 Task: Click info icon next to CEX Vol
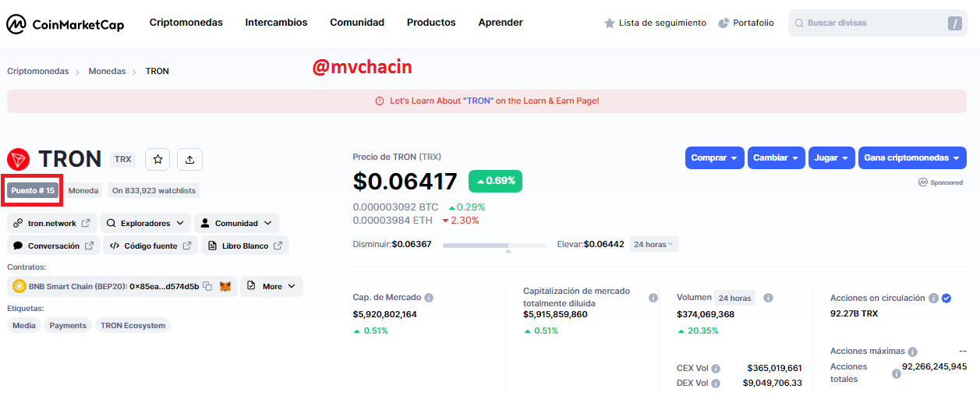coord(716,369)
